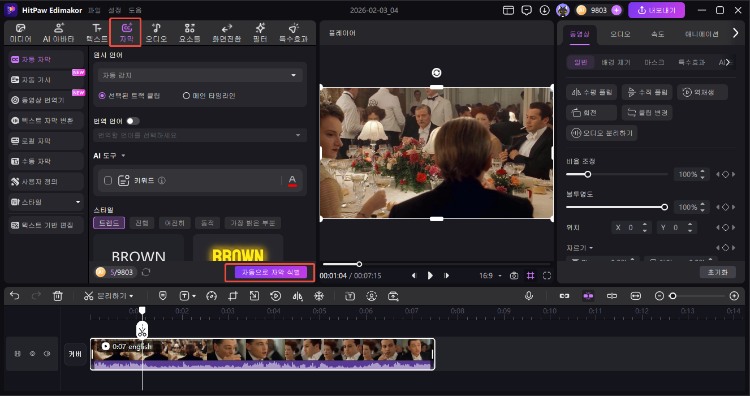Click the Rotate (회전) button
The height and width of the screenshot is (396, 750).
pyautogui.click(x=592, y=112)
